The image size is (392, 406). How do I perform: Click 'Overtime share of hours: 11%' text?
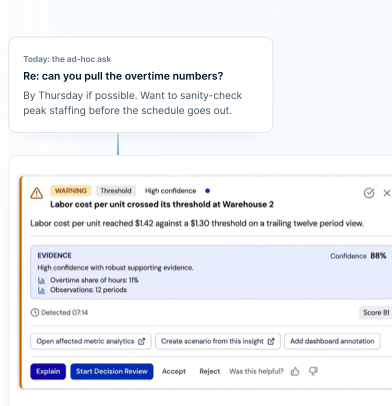click(x=94, y=280)
